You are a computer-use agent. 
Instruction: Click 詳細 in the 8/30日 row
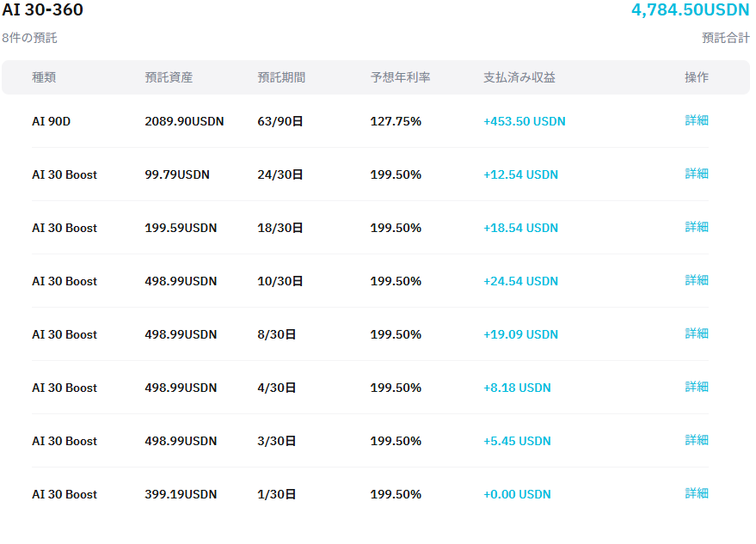[x=697, y=333]
